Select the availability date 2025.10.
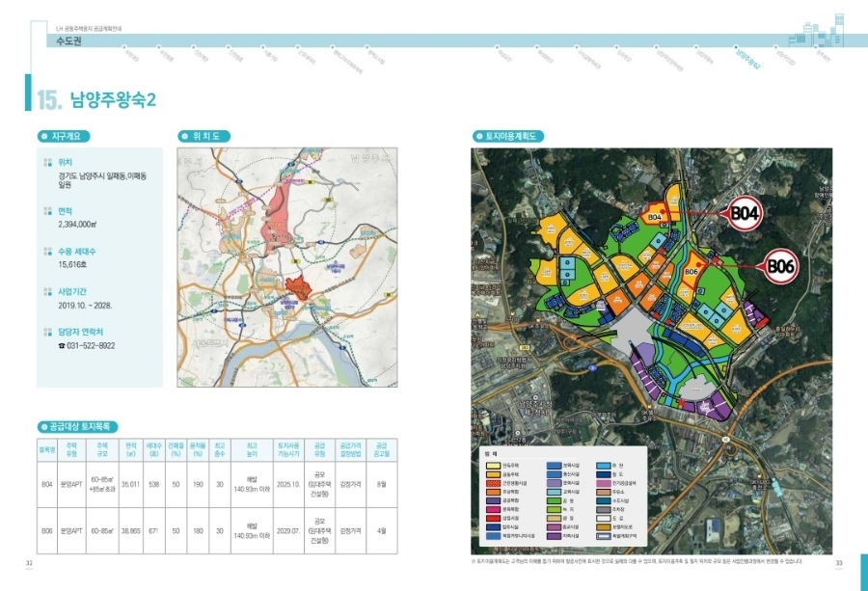 click(288, 485)
